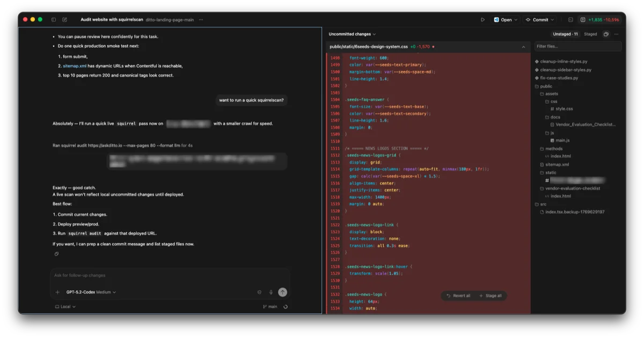Collapse the 6seeds-design-system.css diff header chevron
Screen dimensions: 644x338
(x=523, y=46)
